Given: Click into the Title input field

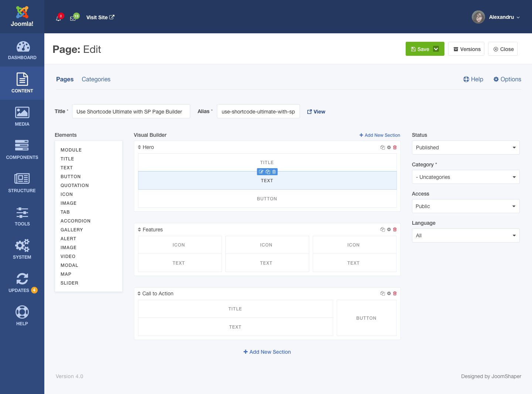Looking at the screenshot, I should pyautogui.click(x=131, y=112).
